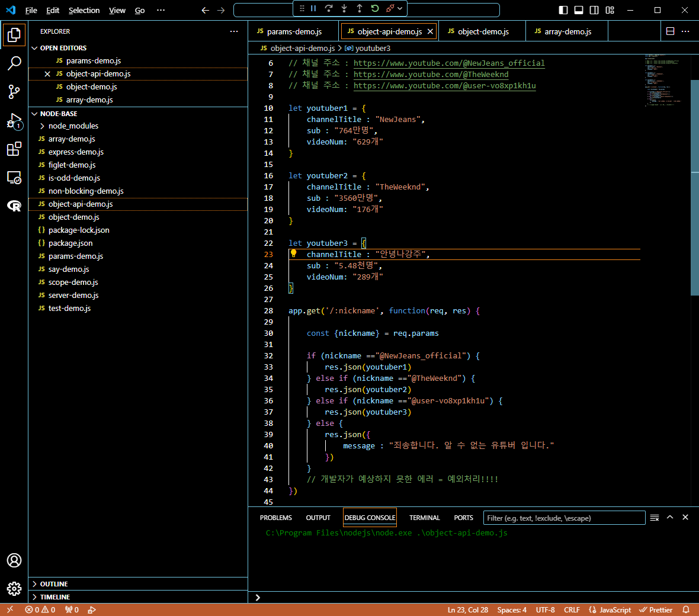Image resolution: width=699 pixels, height=616 pixels.
Task: Toggle the secondary side bar visibility
Action: [x=594, y=10]
